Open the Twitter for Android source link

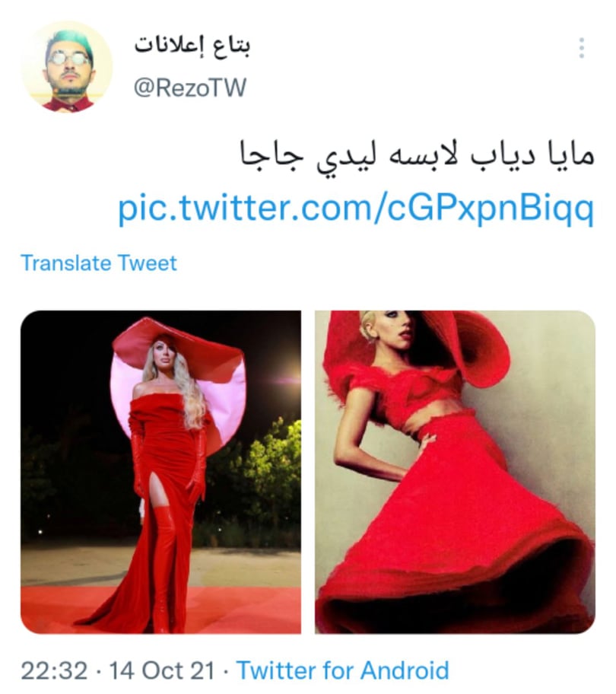(x=343, y=670)
